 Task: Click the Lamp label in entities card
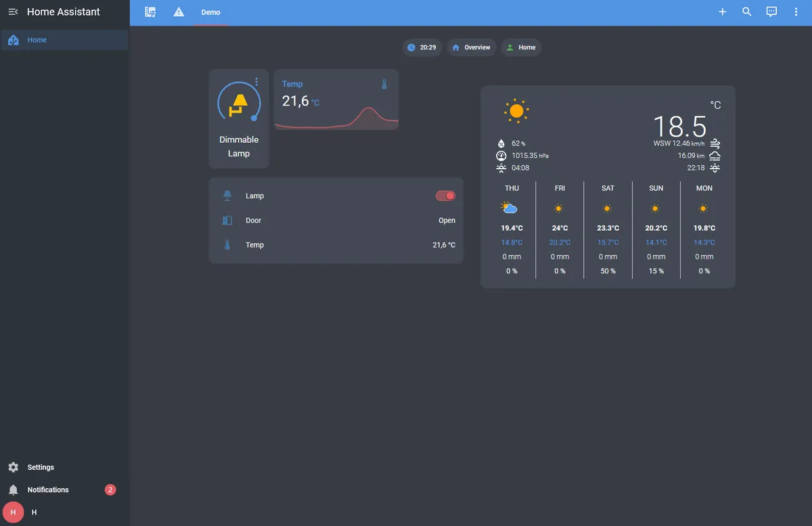coord(254,196)
